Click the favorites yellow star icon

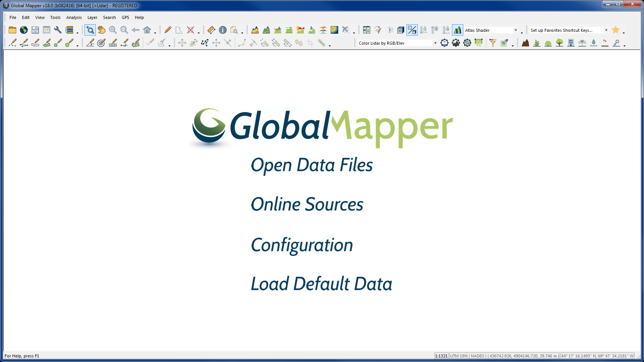click(x=616, y=30)
